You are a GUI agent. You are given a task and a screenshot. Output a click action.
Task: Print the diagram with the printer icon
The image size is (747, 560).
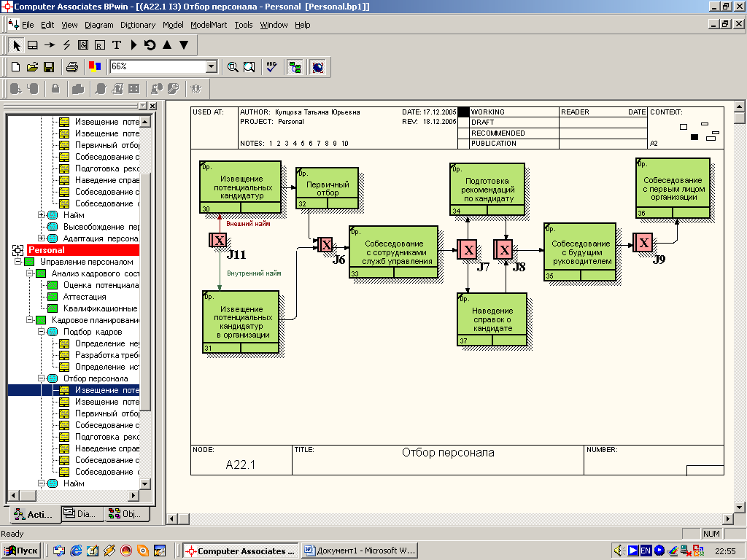click(72, 67)
